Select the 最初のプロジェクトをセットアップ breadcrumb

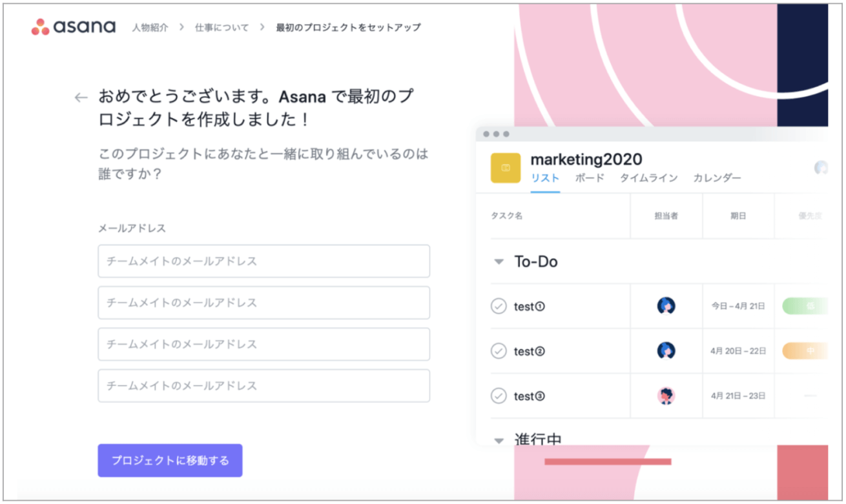coord(348,27)
